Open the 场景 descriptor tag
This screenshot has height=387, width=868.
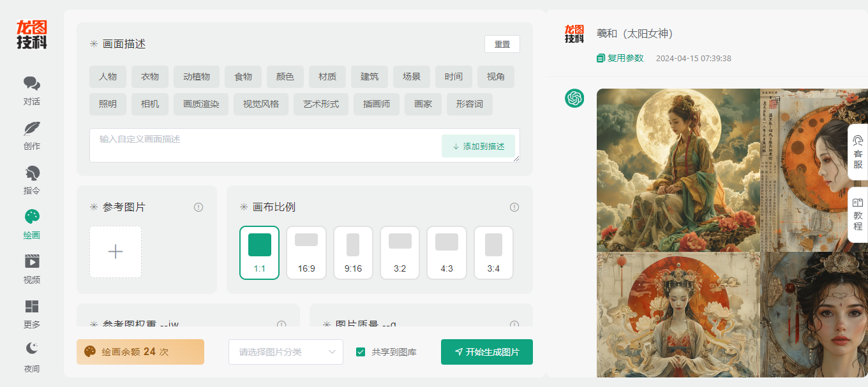click(x=412, y=77)
